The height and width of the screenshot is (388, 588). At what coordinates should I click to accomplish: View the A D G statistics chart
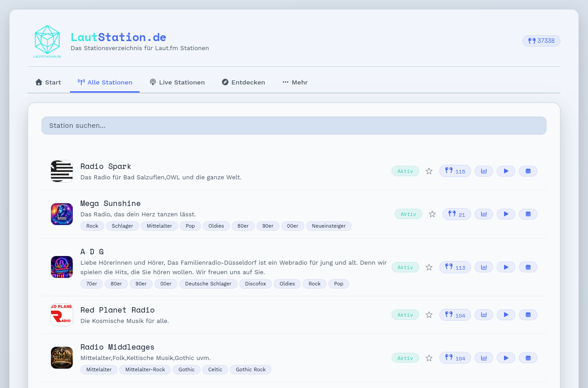pos(484,267)
